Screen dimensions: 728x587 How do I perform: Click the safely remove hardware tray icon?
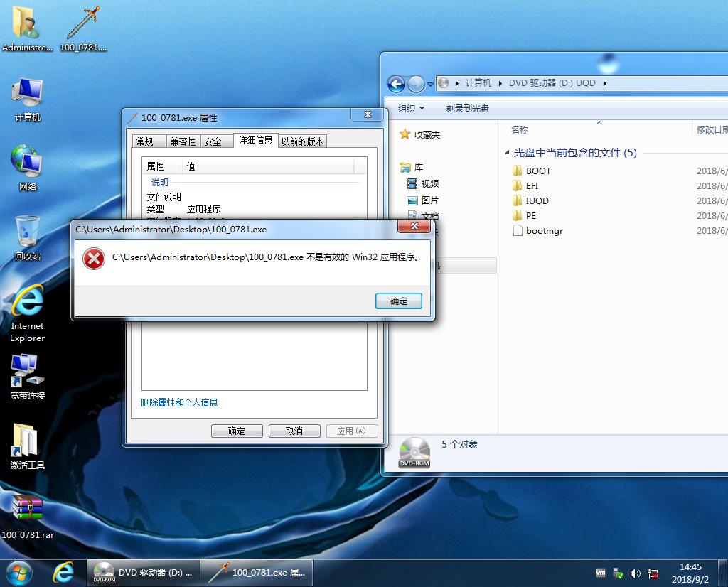point(618,573)
